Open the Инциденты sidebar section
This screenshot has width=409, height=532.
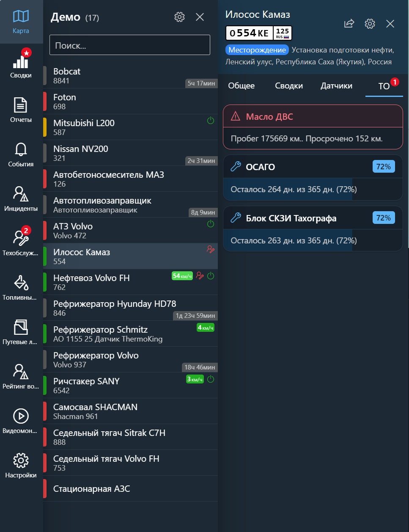click(x=21, y=198)
